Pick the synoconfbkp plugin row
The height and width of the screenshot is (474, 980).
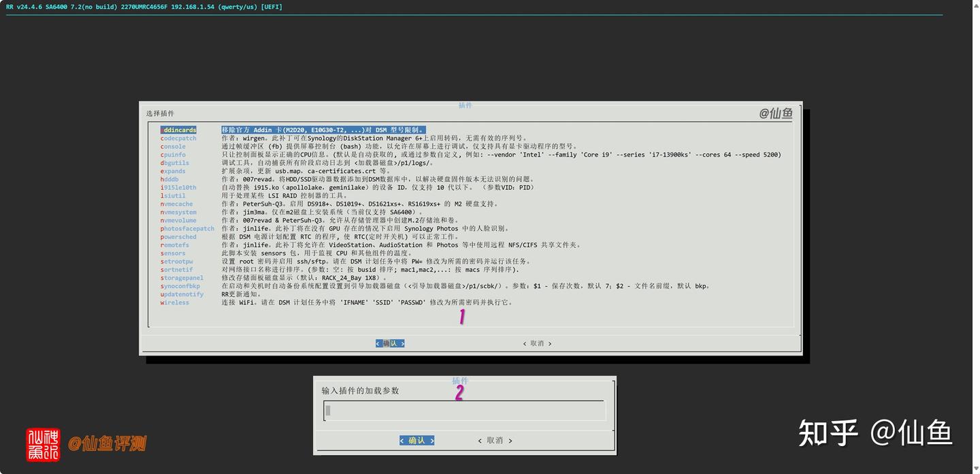click(436, 286)
